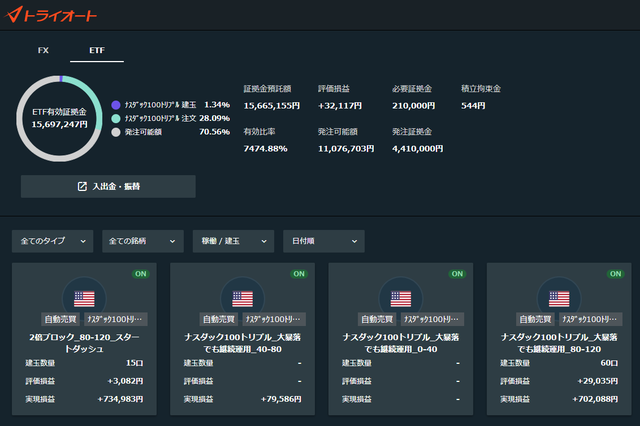Click 建玉数量 15口 value
The image size is (640, 426).
[135, 363]
